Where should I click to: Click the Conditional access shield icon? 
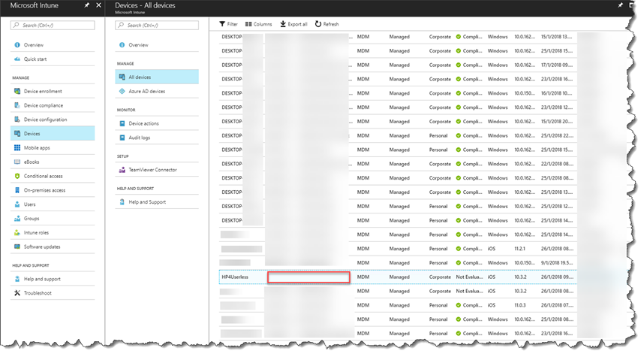17,176
